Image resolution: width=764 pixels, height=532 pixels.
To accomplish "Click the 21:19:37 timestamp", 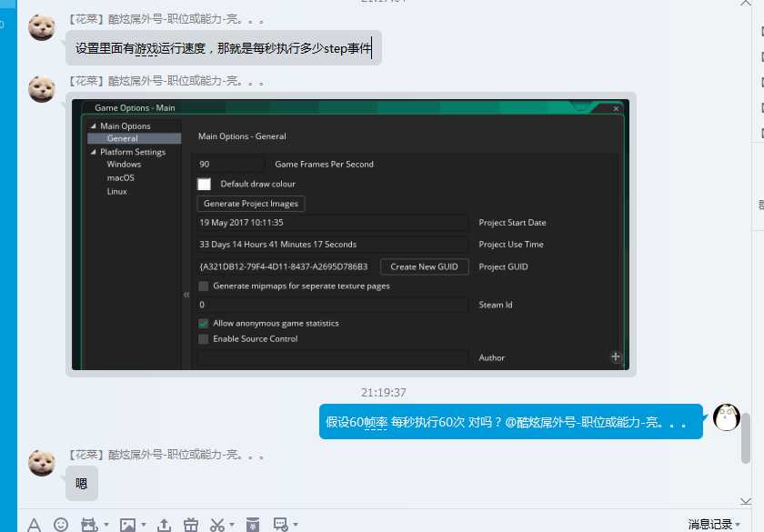I will click(x=384, y=393).
